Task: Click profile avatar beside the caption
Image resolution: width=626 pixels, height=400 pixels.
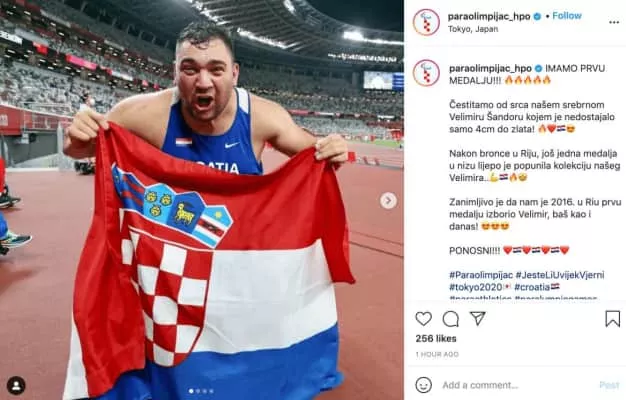Action: pyautogui.click(x=426, y=73)
